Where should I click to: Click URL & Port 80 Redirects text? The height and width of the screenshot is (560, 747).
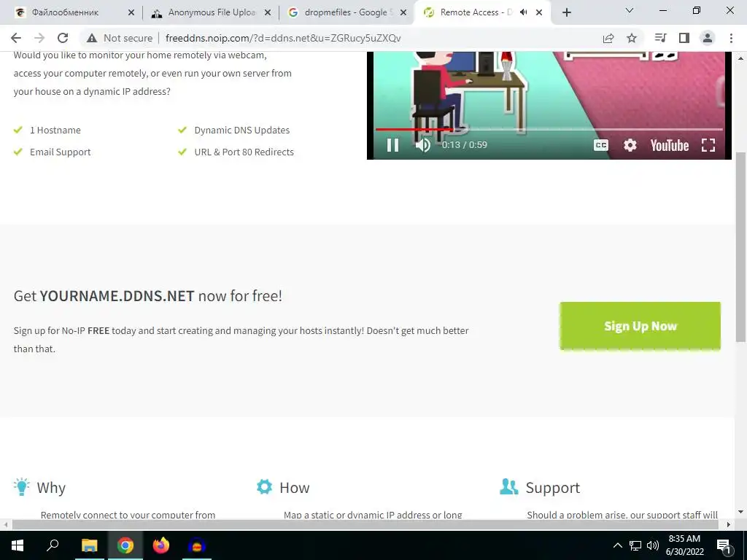pos(244,152)
